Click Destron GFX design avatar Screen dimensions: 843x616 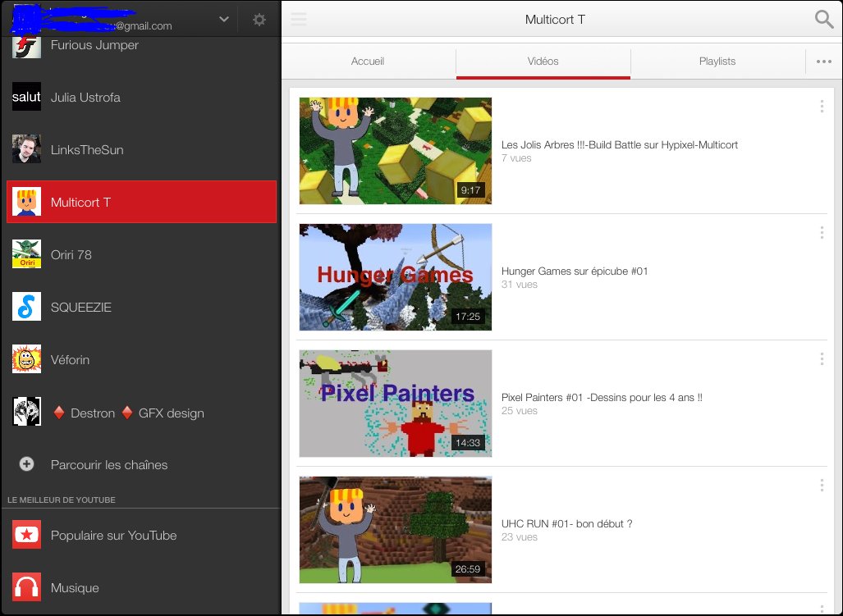click(26, 412)
